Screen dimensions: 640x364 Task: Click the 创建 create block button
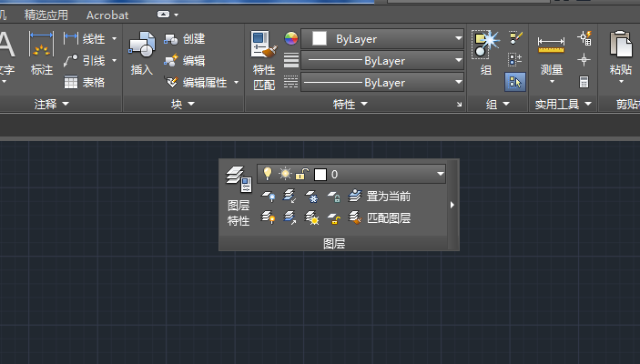coord(185,39)
